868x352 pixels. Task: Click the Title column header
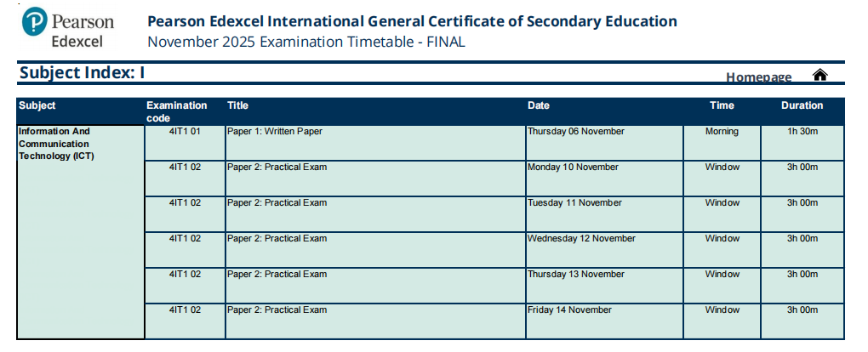237,106
